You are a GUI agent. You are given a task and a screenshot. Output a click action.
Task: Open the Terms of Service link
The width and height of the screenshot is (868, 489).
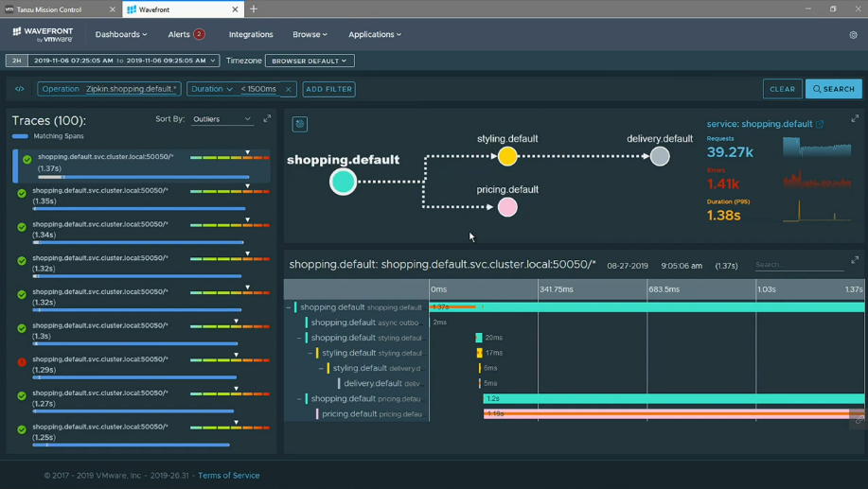tap(229, 475)
